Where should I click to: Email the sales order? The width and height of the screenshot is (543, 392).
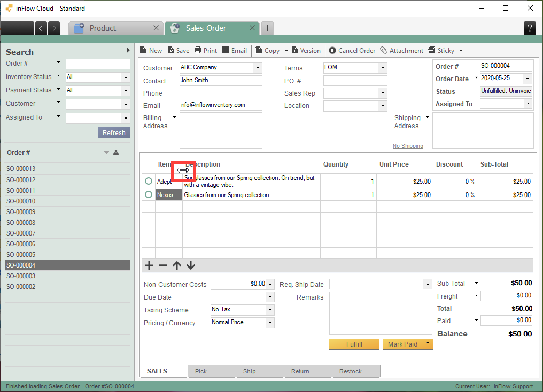coord(235,51)
